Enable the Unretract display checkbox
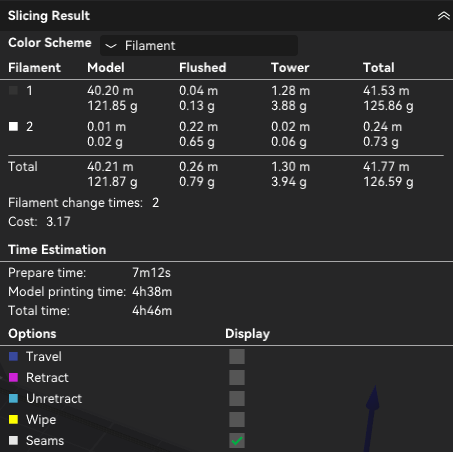The image size is (453, 452). pos(237,399)
